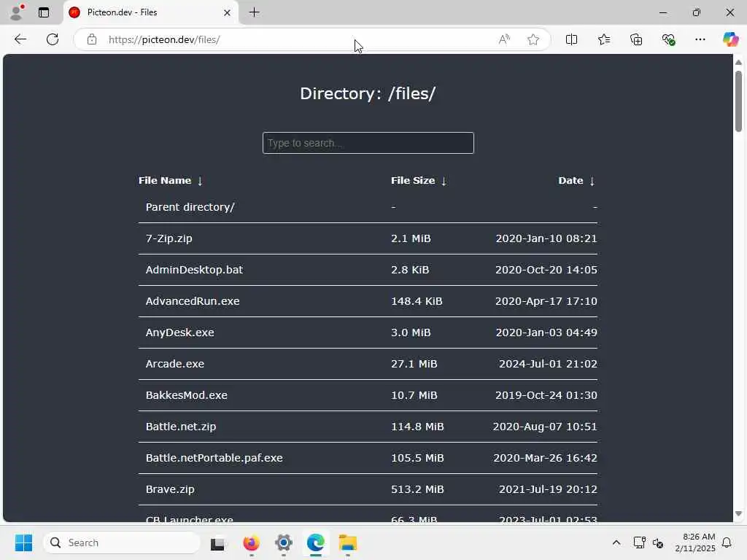This screenshot has height=560, width=747.
Task: Open Split screen icon
Action: pyautogui.click(x=571, y=39)
